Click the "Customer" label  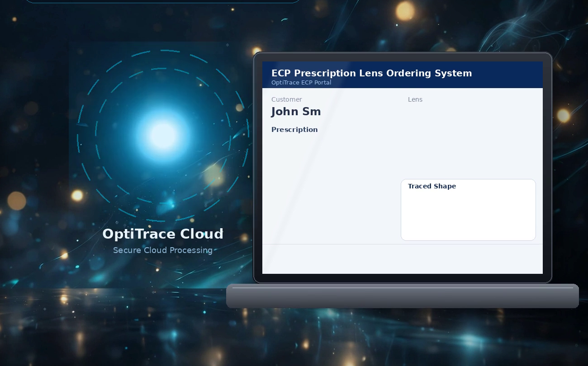click(x=287, y=99)
